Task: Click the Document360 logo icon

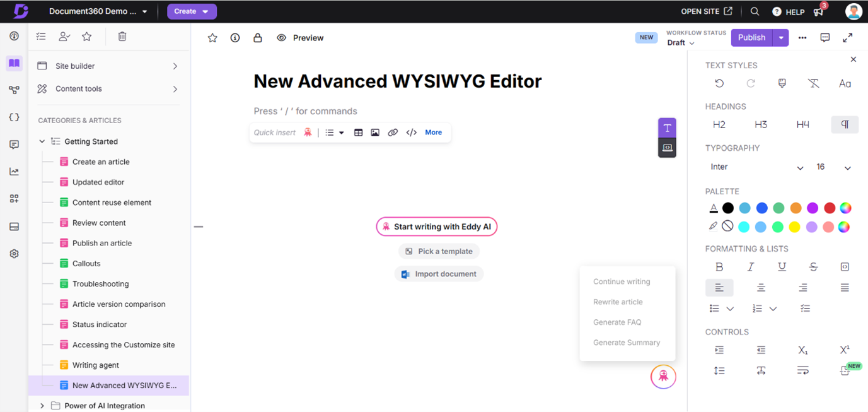Action: coord(21,11)
